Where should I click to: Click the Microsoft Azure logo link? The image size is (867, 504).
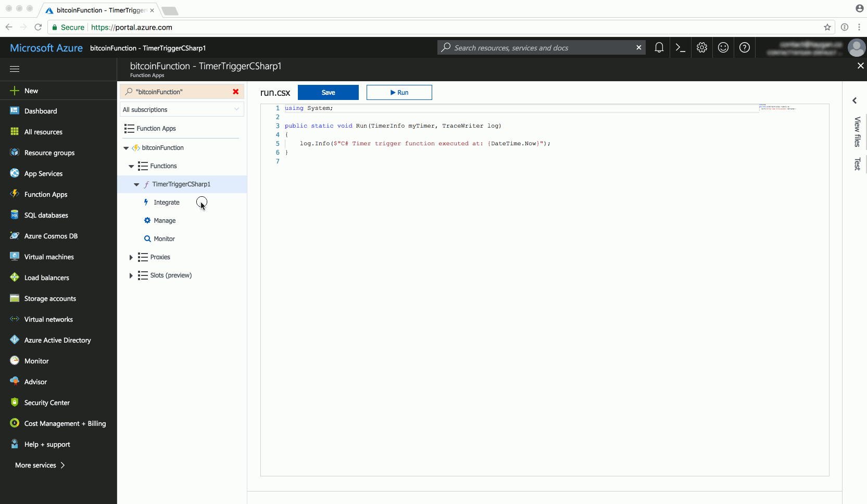(46, 48)
